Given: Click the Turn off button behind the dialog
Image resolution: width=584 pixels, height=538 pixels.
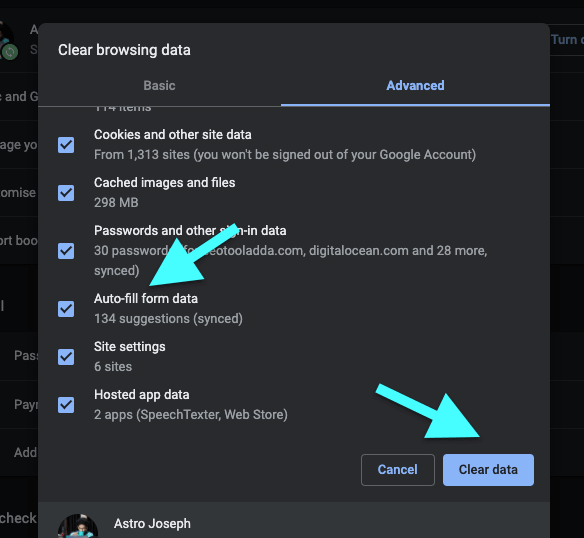Looking at the screenshot, I should [x=567, y=39].
